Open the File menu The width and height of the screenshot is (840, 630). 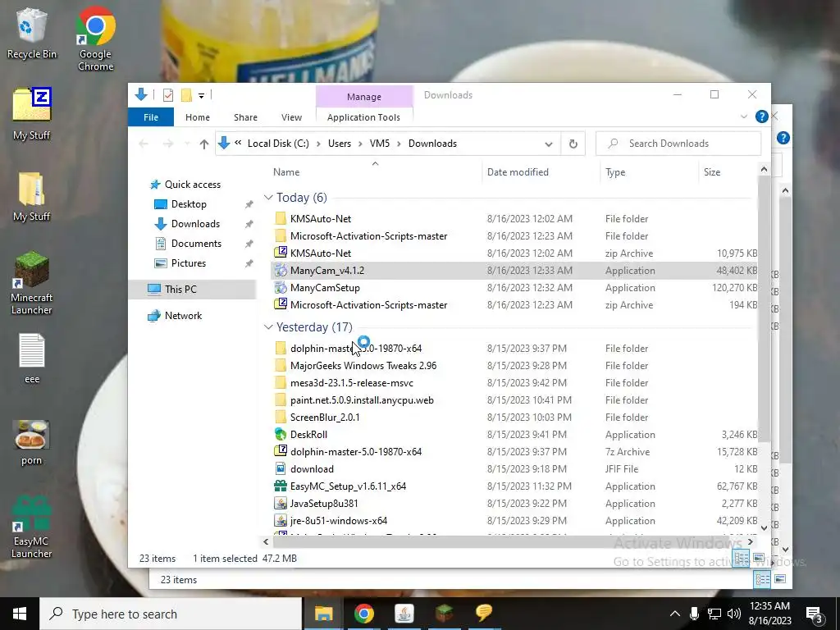151,117
